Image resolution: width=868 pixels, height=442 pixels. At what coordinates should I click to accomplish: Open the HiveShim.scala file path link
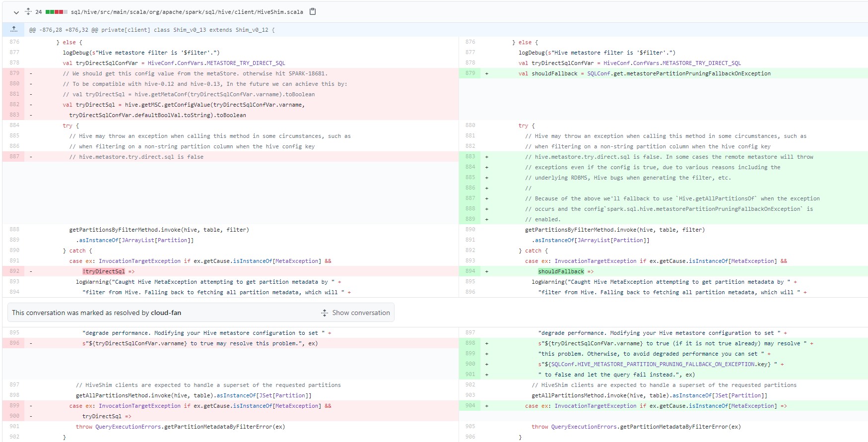coord(187,12)
